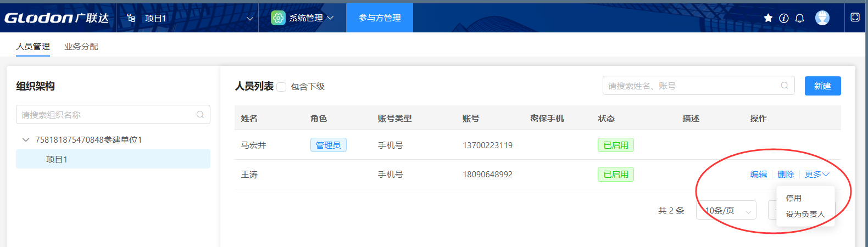This screenshot has width=868, height=247.
Task: Open the notifications bell
Action: (800, 18)
